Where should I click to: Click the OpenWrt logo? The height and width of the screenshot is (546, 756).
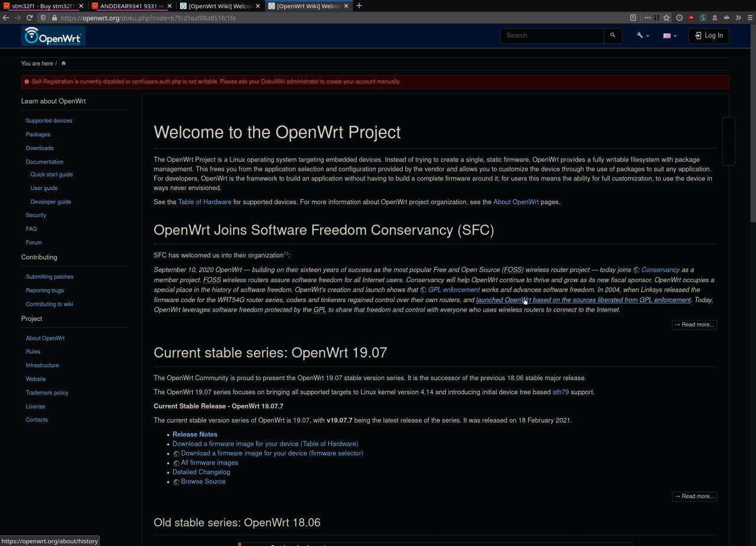[54, 36]
